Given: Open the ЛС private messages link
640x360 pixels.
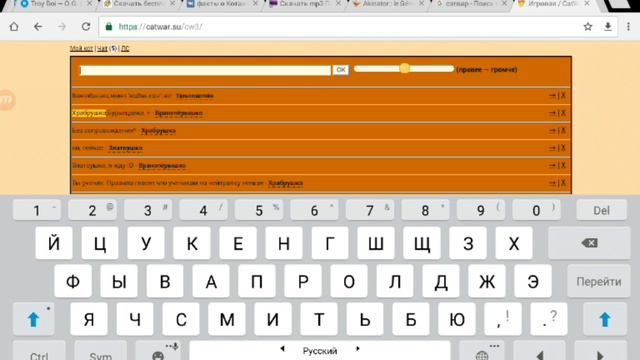Looking at the screenshot, I should (125, 48).
